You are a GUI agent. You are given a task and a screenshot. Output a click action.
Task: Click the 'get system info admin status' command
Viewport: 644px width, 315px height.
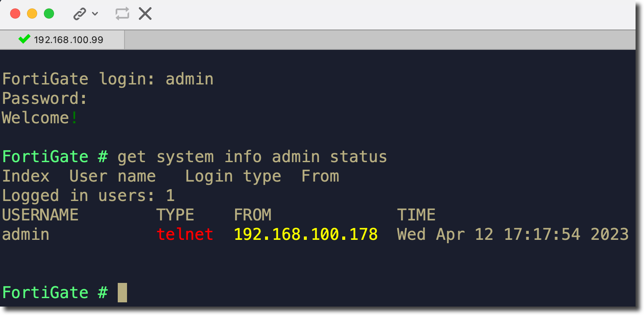252,157
